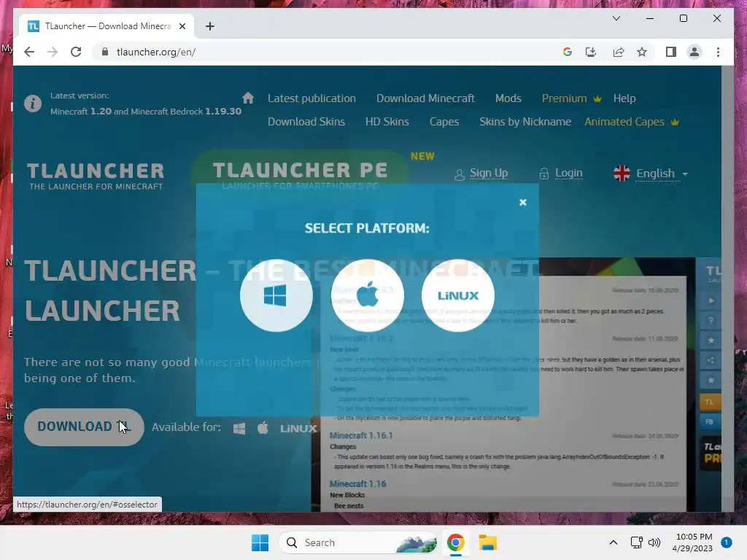
Task: Open the tab search chevron
Action: tap(616, 18)
